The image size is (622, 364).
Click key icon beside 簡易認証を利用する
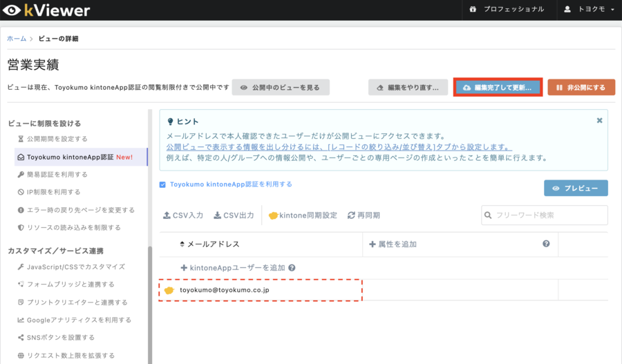pos(21,175)
